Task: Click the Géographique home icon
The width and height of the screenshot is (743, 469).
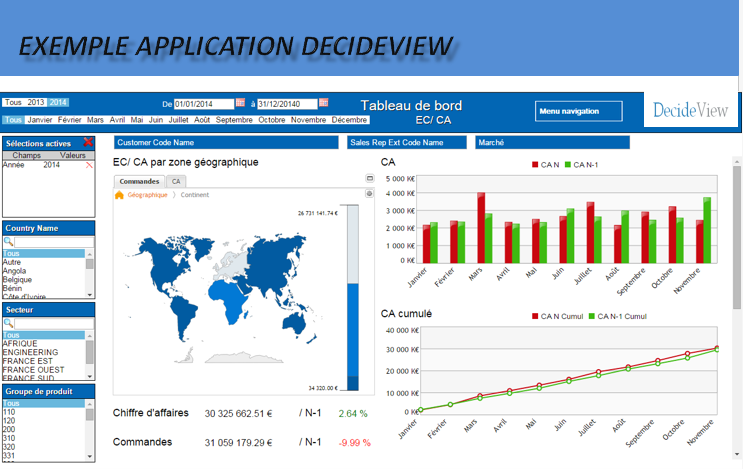Action: 120,195
